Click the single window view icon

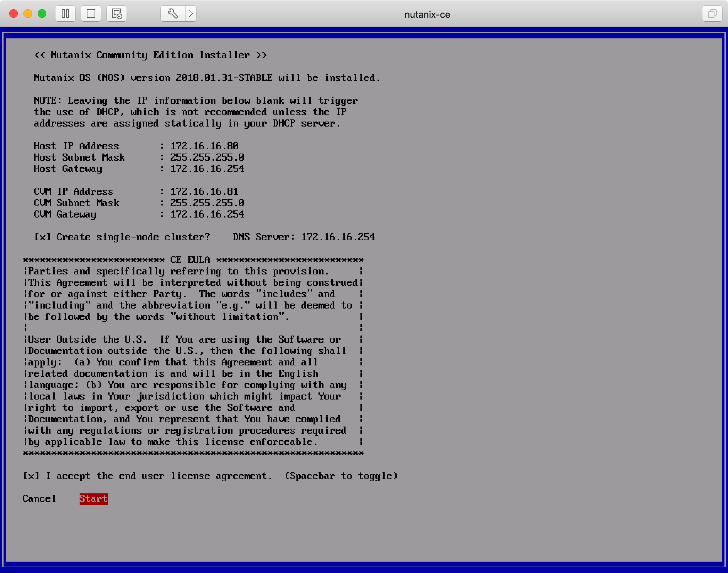[x=91, y=14]
